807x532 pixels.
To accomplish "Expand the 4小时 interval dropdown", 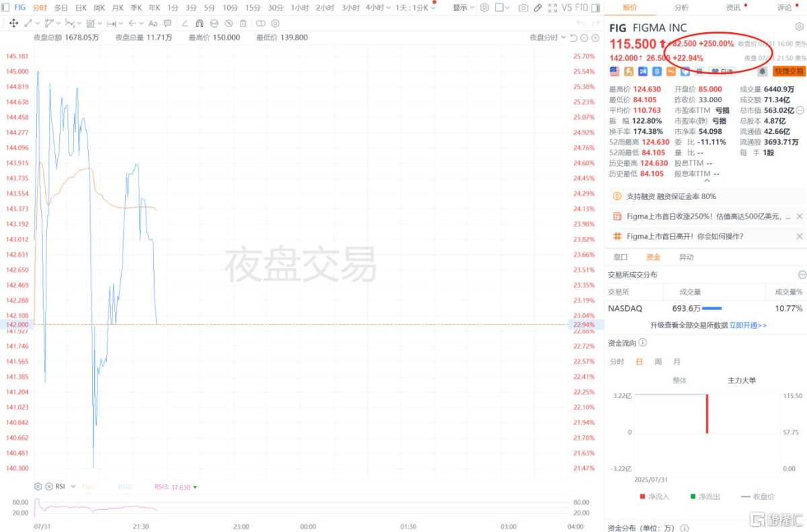I will 389,7.
